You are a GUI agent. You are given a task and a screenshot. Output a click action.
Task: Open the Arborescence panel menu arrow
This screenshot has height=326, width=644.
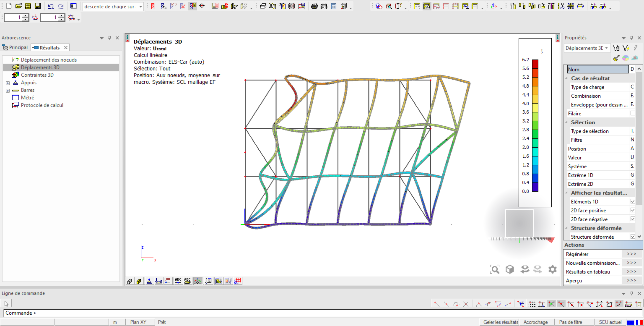click(x=101, y=38)
